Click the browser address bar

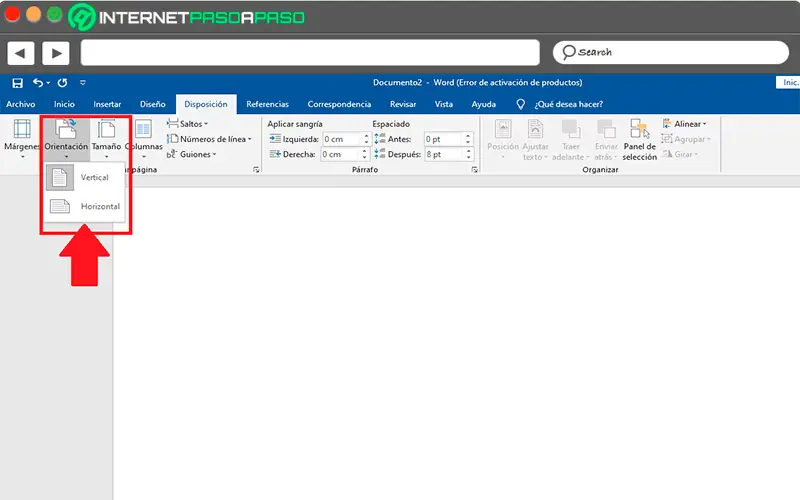tap(310, 53)
